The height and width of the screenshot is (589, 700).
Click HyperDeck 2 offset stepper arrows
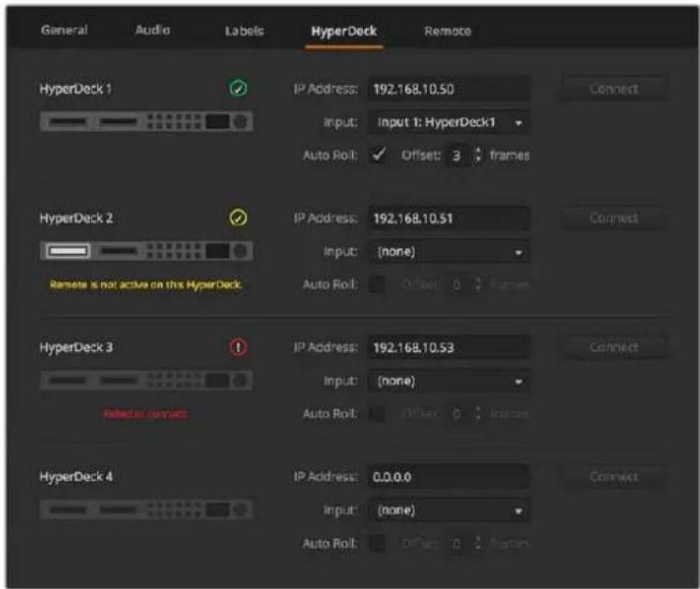[478, 285]
